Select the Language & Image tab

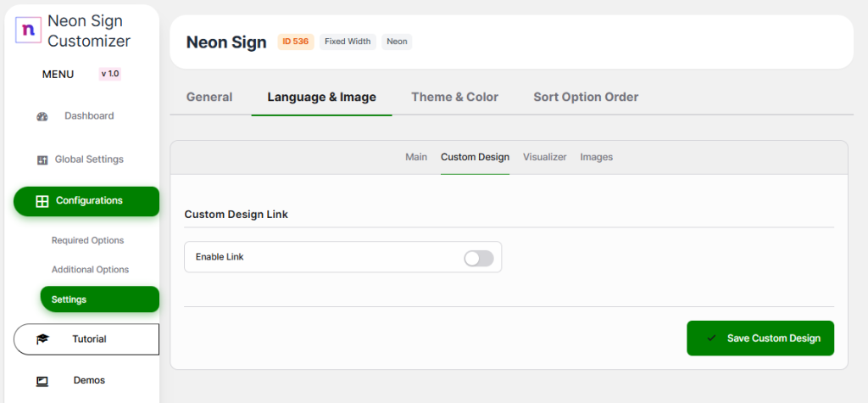tap(321, 97)
